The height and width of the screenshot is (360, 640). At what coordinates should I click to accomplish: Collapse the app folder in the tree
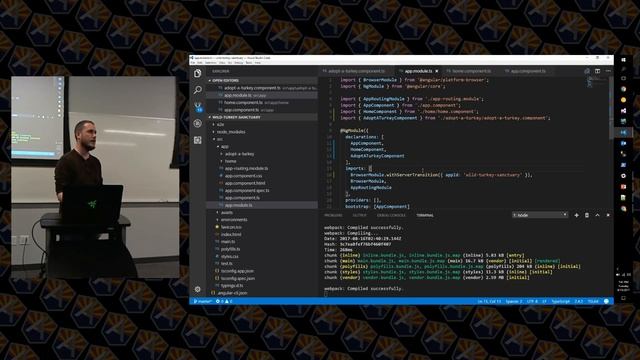223,147
